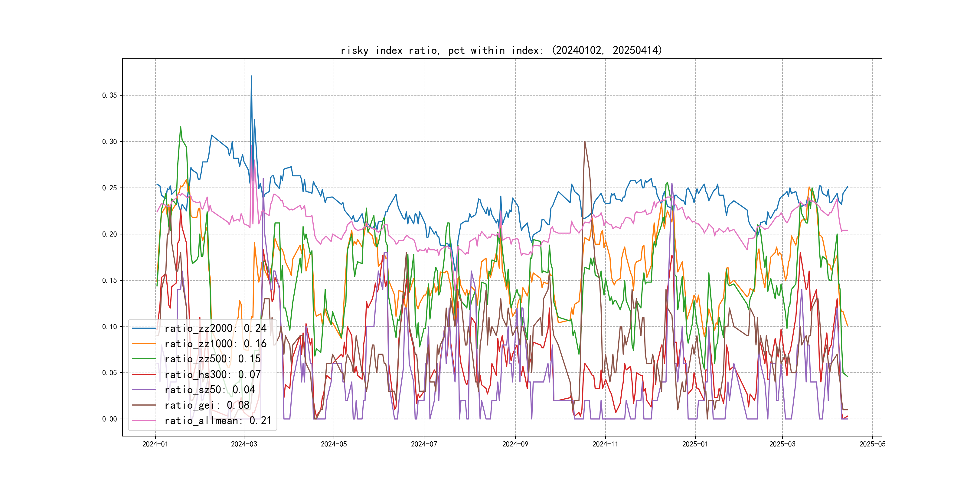This screenshot has width=980, height=490.
Task: Click the ratio_hs300 legend label
Action: click(x=212, y=374)
